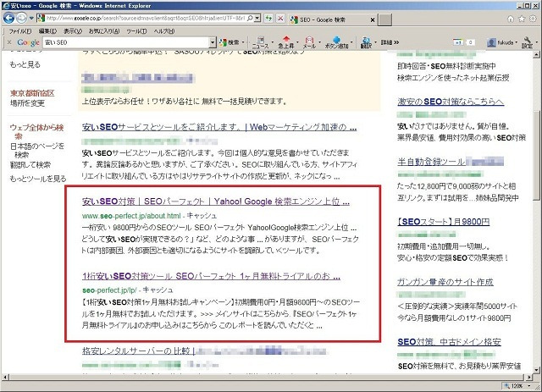Screen dimensions: 542x392
Task: Open IE Tools with the gear icon
Action: point(533,19)
